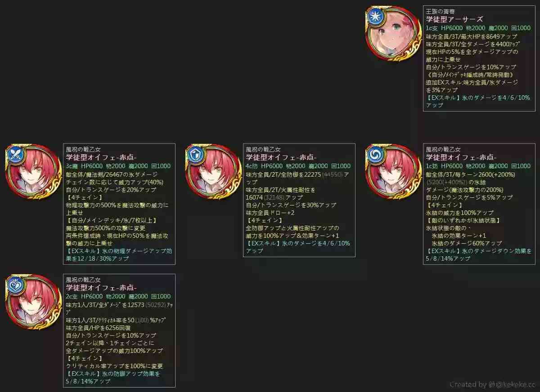Click the heart badge on the 2c支 portrait

click(14, 285)
